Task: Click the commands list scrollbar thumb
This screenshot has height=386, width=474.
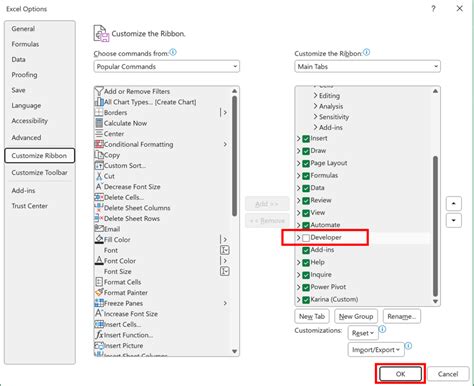Action: coord(235,156)
